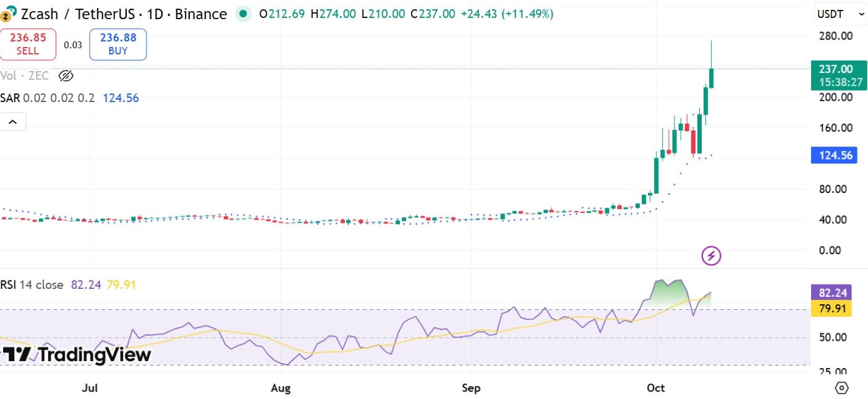The image size is (868, 399).
Task: Click the SELL button at 236.85
Action: pyautogui.click(x=28, y=45)
